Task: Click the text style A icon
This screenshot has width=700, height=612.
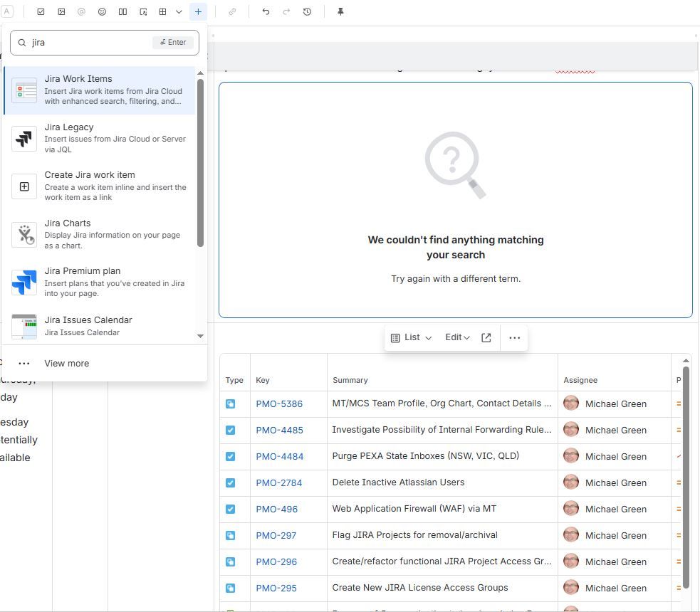Action: (x=6, y=11)
